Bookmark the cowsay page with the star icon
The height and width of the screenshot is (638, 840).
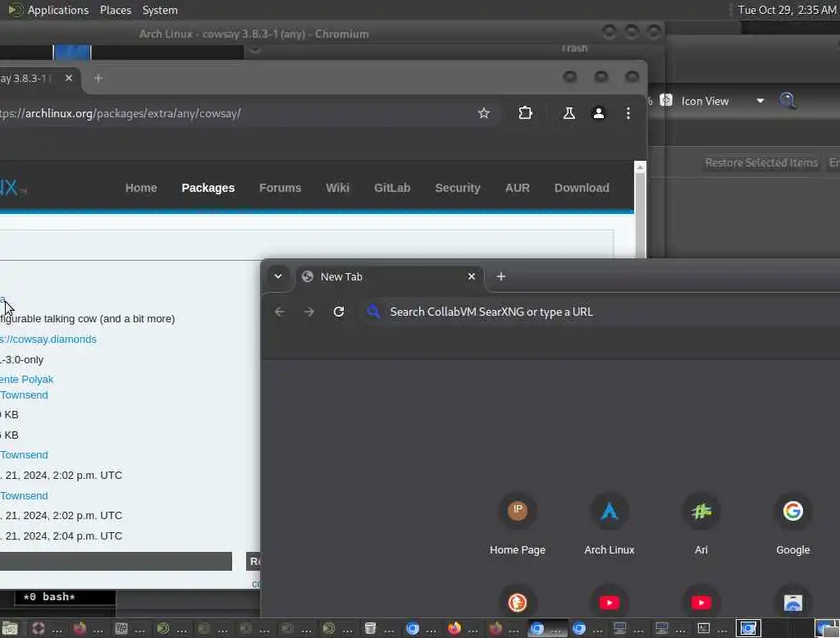pos(484,113)
